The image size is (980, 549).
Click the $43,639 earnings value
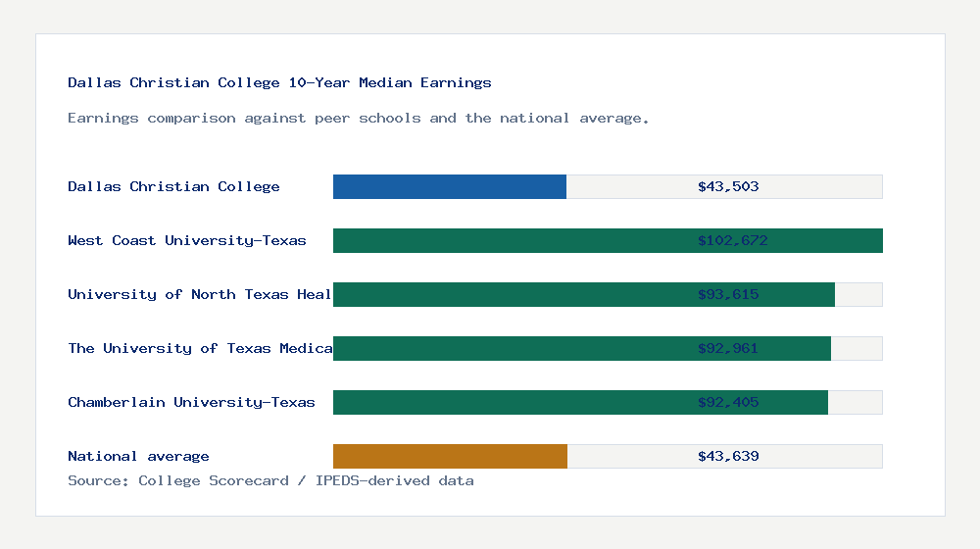(x=728, y=456)
